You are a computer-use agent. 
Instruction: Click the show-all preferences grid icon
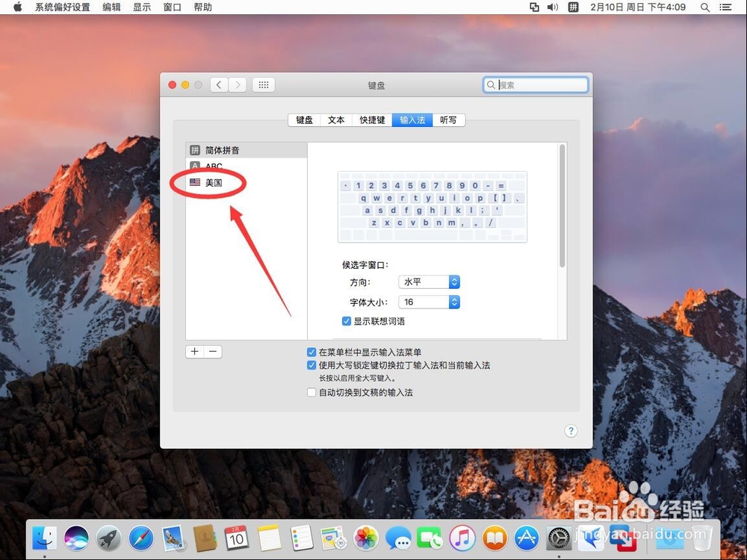263,84
